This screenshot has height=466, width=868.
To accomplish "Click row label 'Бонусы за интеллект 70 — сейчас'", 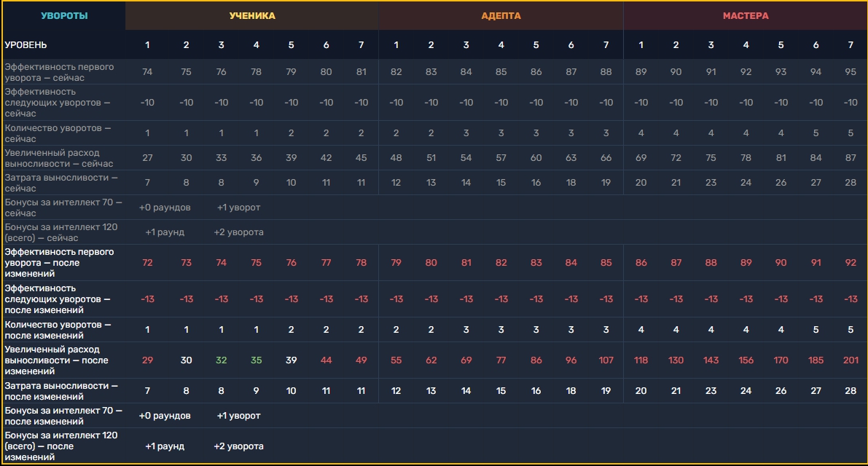I will (63, 208).
